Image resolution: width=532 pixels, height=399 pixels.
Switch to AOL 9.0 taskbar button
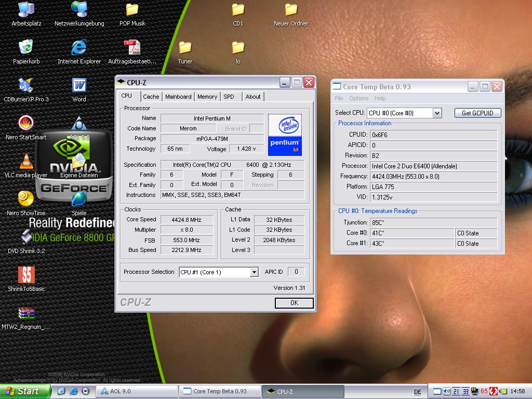coord(137,391)
